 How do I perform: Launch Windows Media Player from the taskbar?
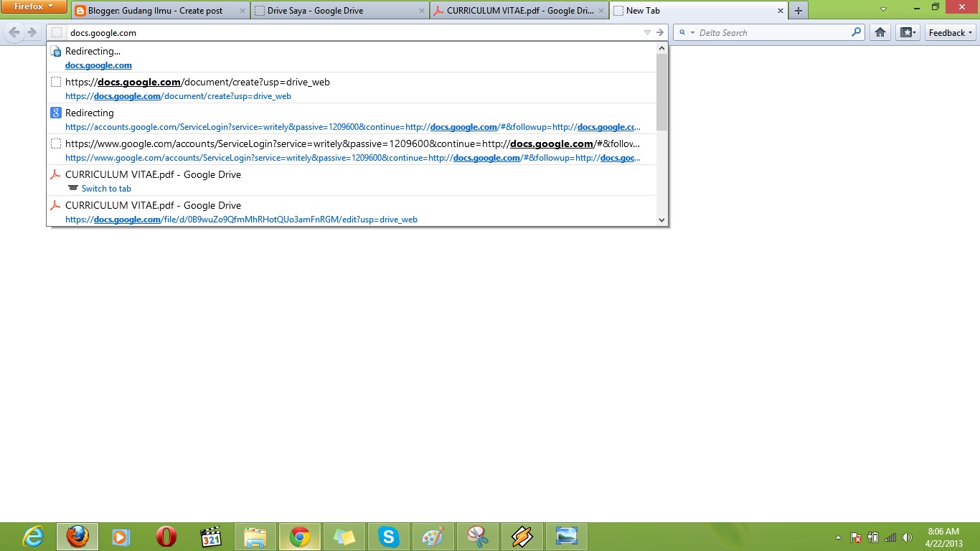pos(121,537)
